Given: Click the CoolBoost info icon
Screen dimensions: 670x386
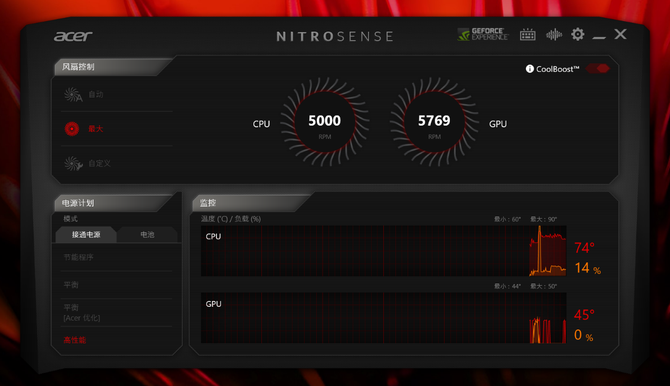Looking at the screenshot, I should 529,69.
